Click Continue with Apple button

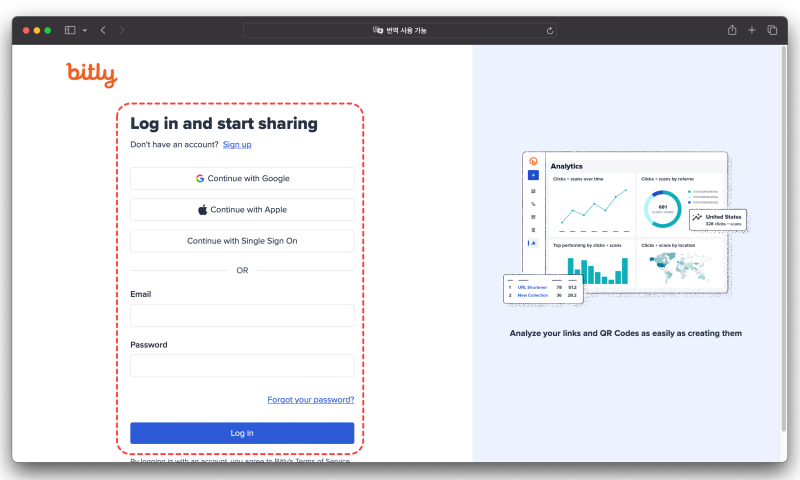(x=242, y=210)
